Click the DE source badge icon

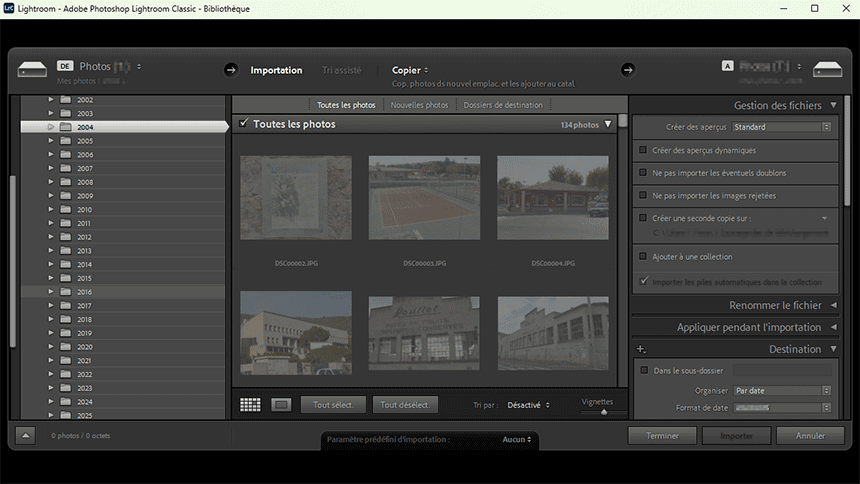click(x=65, y=66)
